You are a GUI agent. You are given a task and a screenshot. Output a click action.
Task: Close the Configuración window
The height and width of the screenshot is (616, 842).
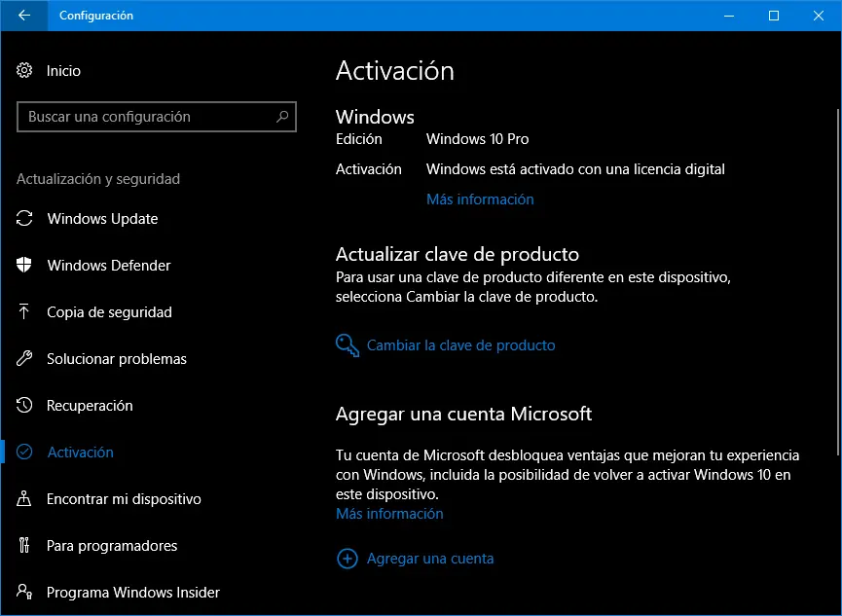[819, 16]
